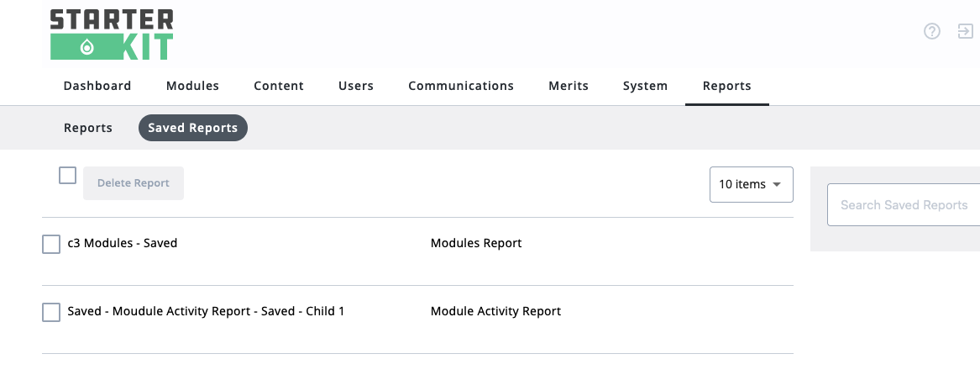Click the help question mark icon

pos(932,31)
